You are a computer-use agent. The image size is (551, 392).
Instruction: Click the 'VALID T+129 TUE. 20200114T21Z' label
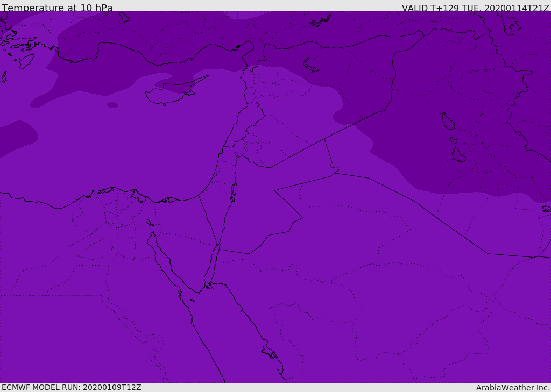(x=476, y=8)
